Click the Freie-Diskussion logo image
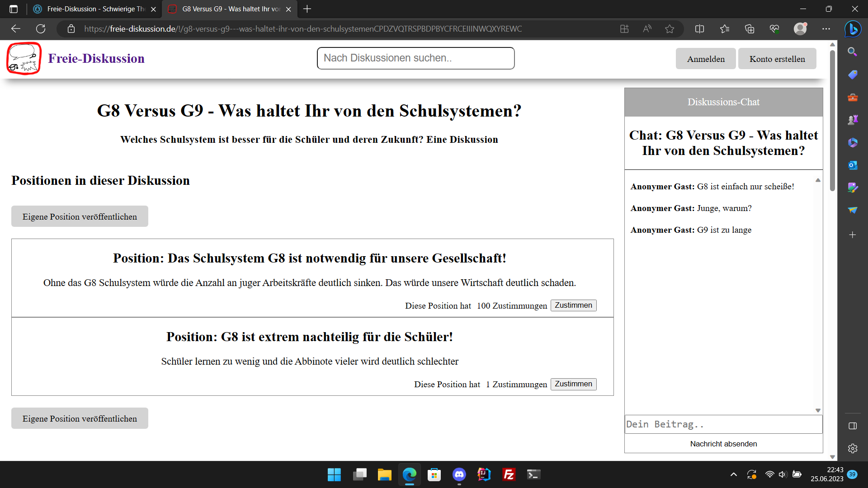Screen dimensions: 868x488 pyautogui.click(x=24, y=58)
